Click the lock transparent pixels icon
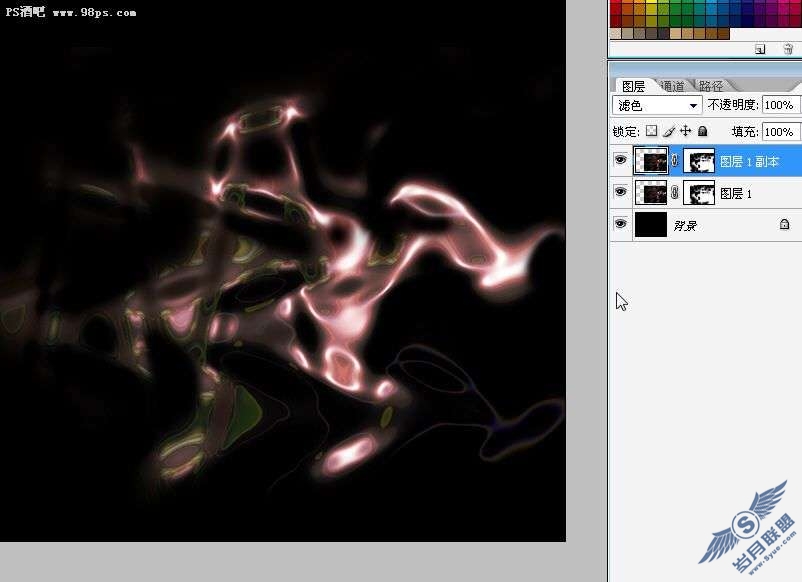802x582 pixels. click(651, 131)
